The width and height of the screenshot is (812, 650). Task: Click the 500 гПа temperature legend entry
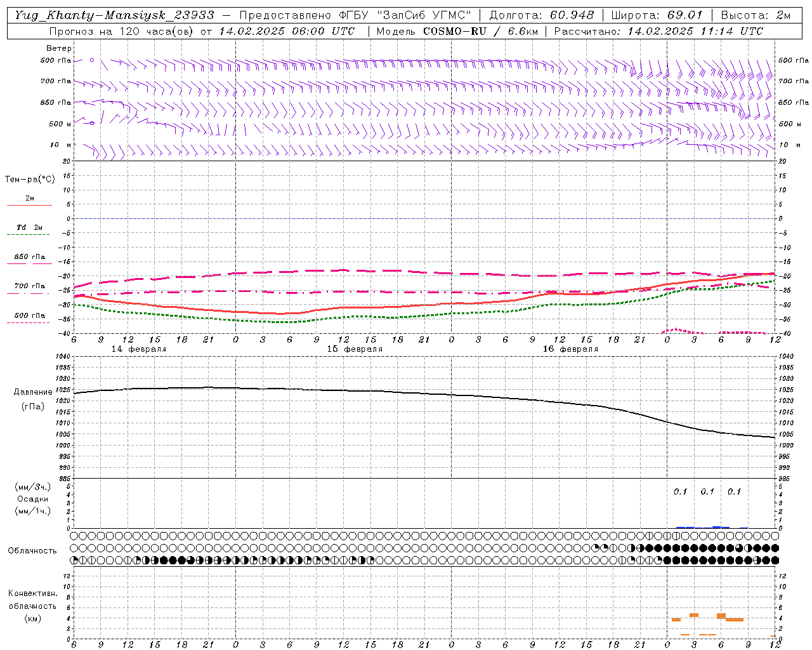[x=30, y=315]
